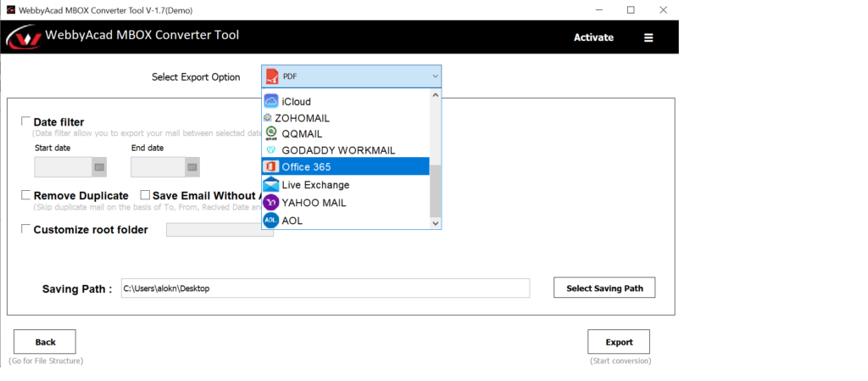The image size is (868, 381).
Task: Click the Live Exchange envelope icon
Action: click(x=271, y=184)
